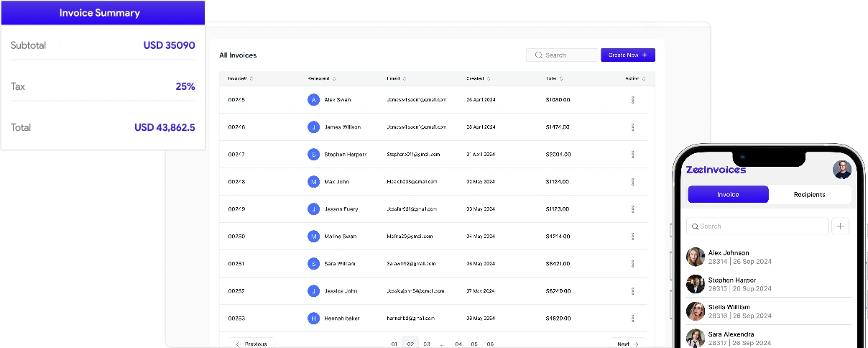This screenshot has width=868, height=348.
Task: Click the ZeeInvoices logo on phone
Action: (716, 170)
